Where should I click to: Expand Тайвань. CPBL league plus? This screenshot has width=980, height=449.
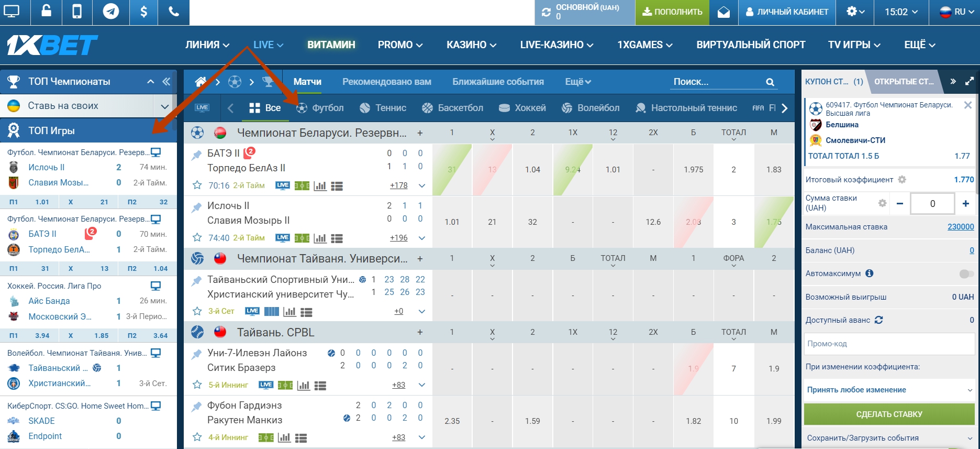420,332
